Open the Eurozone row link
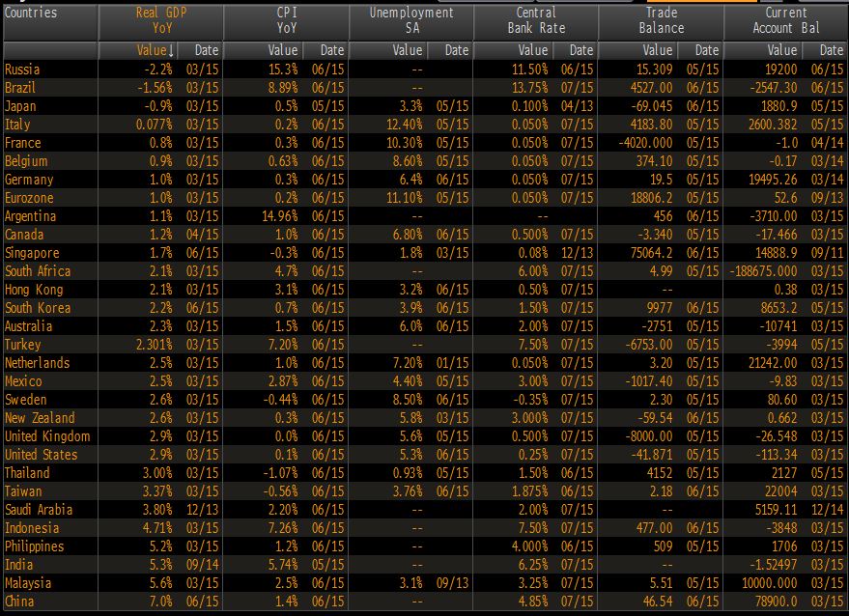This screenshot has width=849, height=616. (x=29, y=198)
